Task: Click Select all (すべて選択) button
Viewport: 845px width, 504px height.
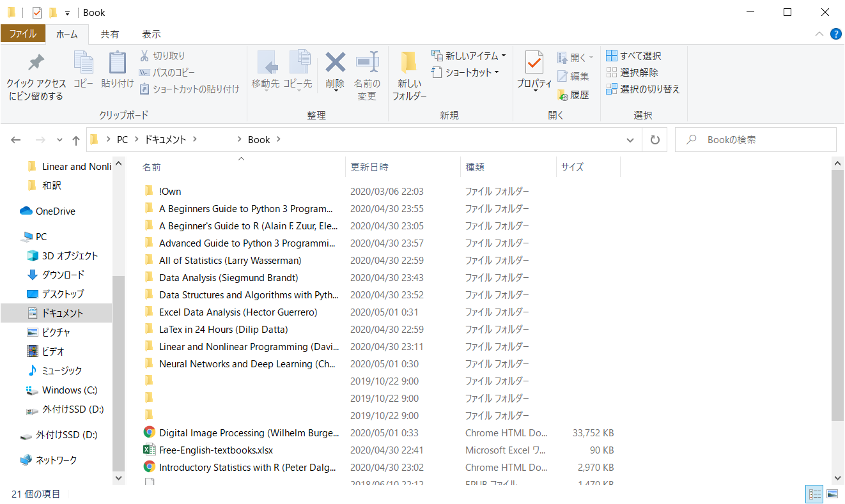Action: point(634,56)
